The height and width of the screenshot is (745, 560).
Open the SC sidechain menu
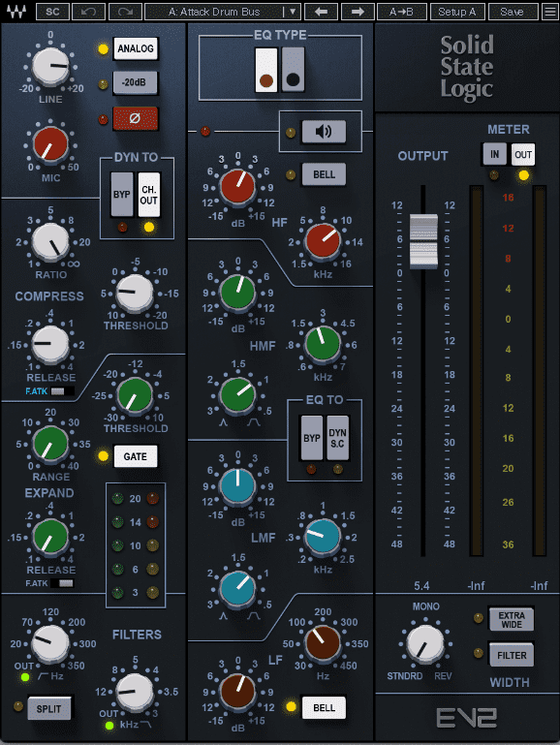pos(52,12)
